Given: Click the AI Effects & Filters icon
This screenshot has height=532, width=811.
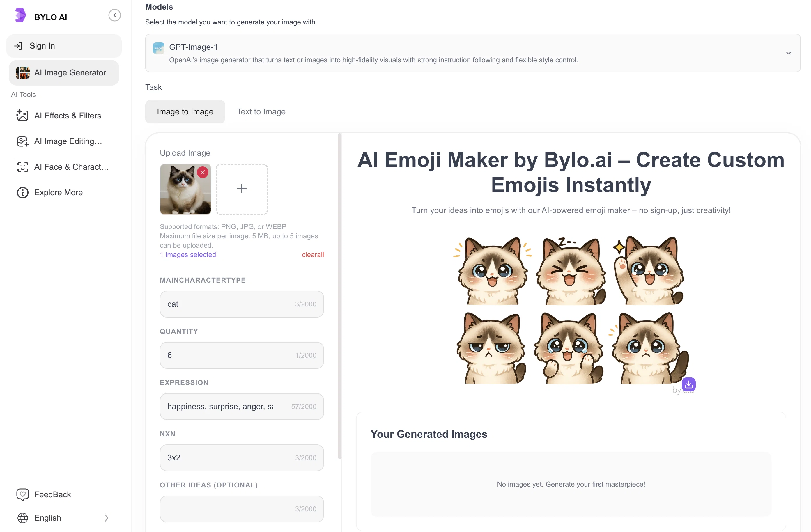Looking at the screenshot, I should 22,116.
